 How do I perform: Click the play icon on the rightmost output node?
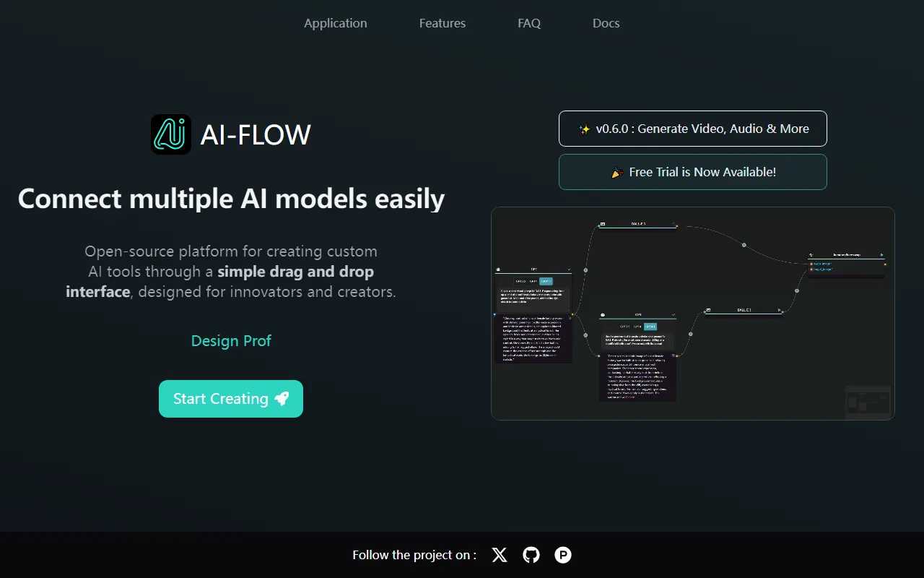click(x=882, y=254)
